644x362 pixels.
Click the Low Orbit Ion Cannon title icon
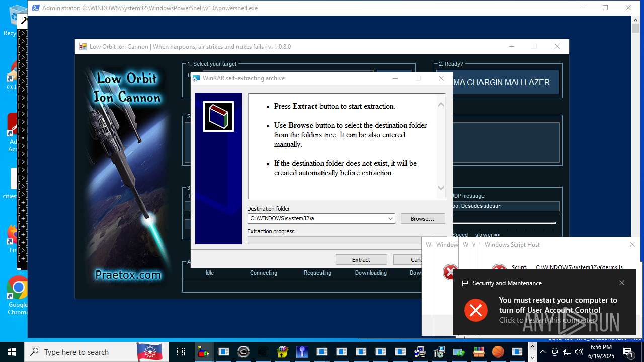tap(83, 47)
